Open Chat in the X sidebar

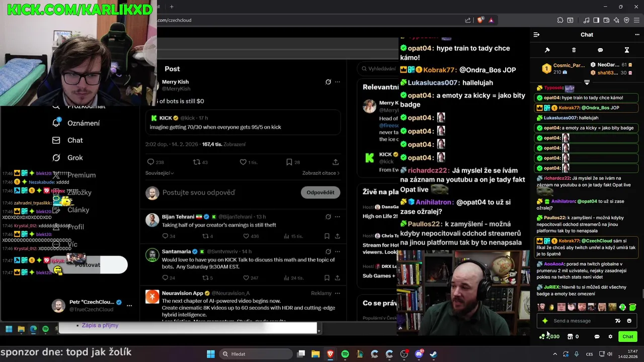pyautogui.click(x=68, y=140)
